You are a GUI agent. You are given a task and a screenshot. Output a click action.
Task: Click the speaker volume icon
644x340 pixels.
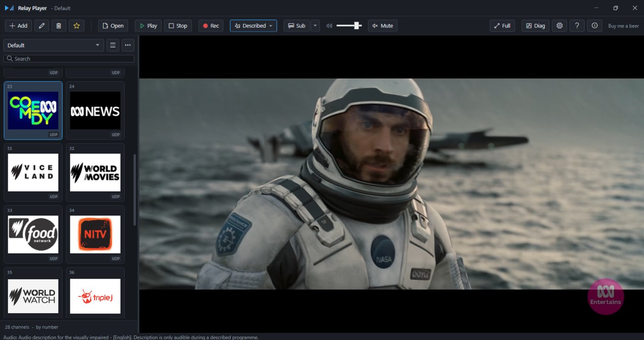pos(329,26)
